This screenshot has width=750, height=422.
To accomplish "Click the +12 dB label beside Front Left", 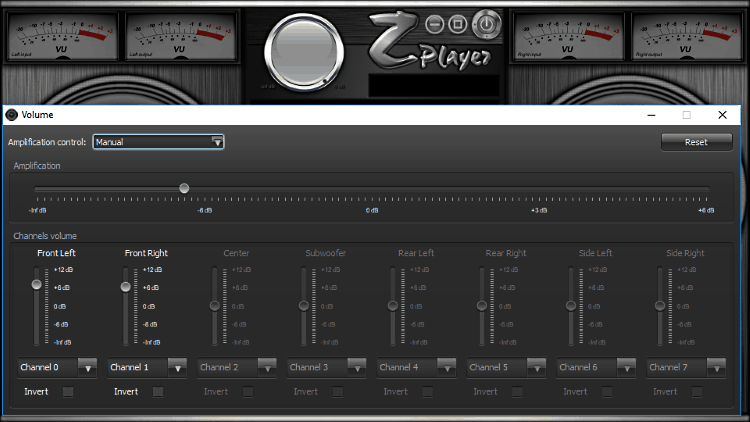I will [63, 270].
